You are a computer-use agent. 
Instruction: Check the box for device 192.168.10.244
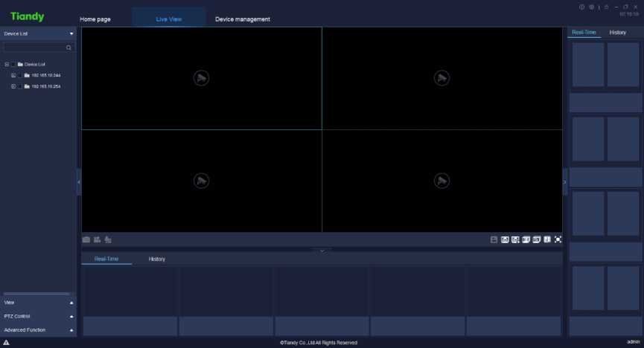coord(20,75)
